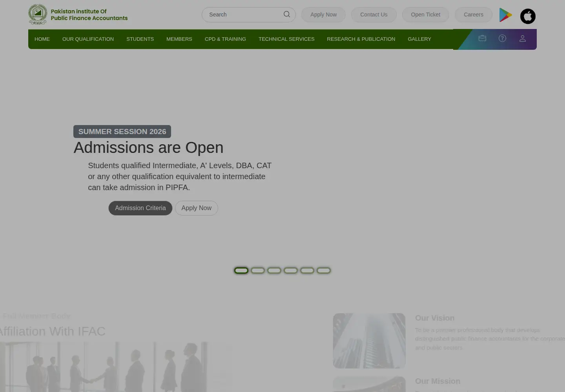565x392 pixels.
Task: Click the Pakistan Institute Of Public Finance Accountants title
Action: [89, 15]
